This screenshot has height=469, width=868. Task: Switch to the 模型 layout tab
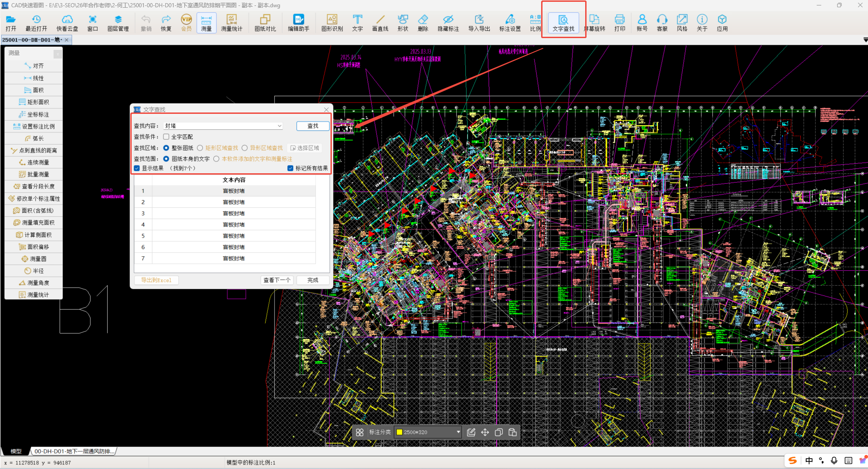pyautogui.click(x=16, y=451)
